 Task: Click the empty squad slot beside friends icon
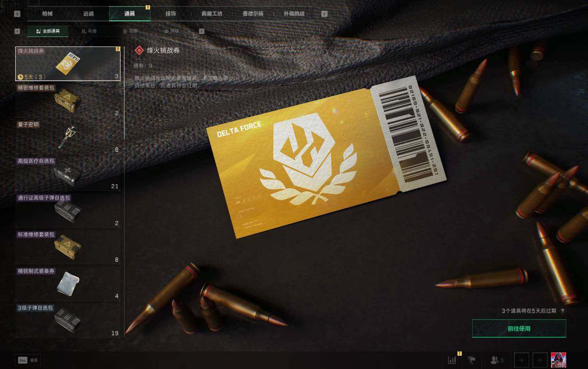[x=521, y=360]
